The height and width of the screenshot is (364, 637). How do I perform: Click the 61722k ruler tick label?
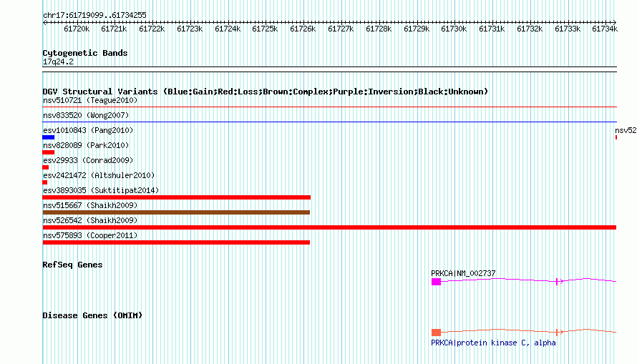(x=152, y=29)
